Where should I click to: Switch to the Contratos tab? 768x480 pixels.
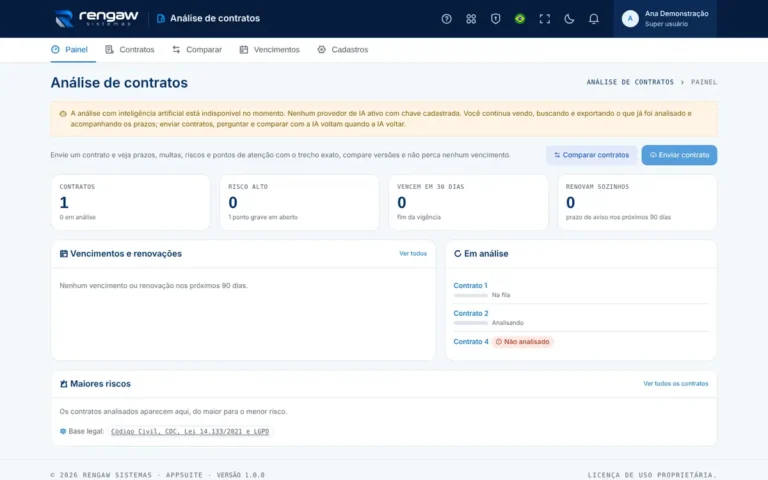(130, 49)
